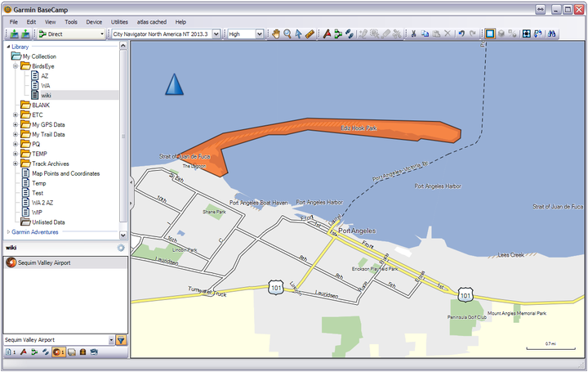Click the north compass arrow on map
Viewport: 588px width, 372px height.
click(175, 84)
